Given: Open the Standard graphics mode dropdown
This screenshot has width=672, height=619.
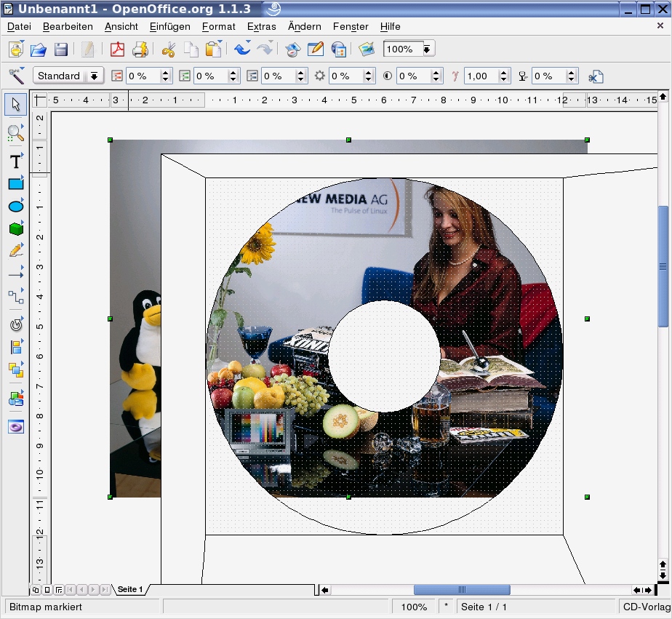Looking at the screenshot, I should (x=95, y=76).
